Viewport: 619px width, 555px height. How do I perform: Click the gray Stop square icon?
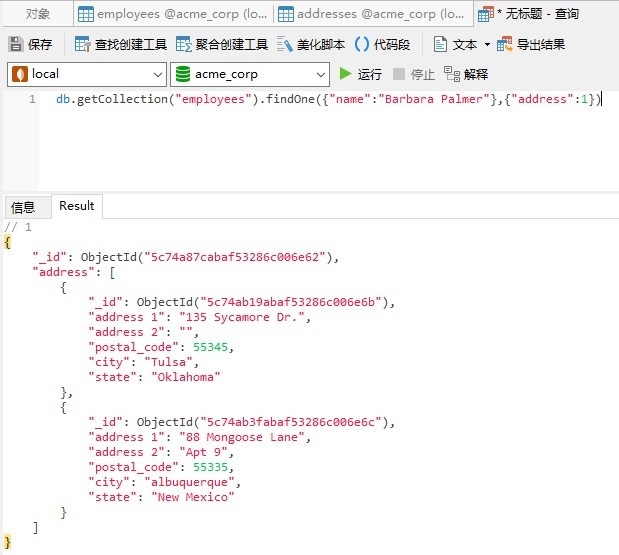399,73
